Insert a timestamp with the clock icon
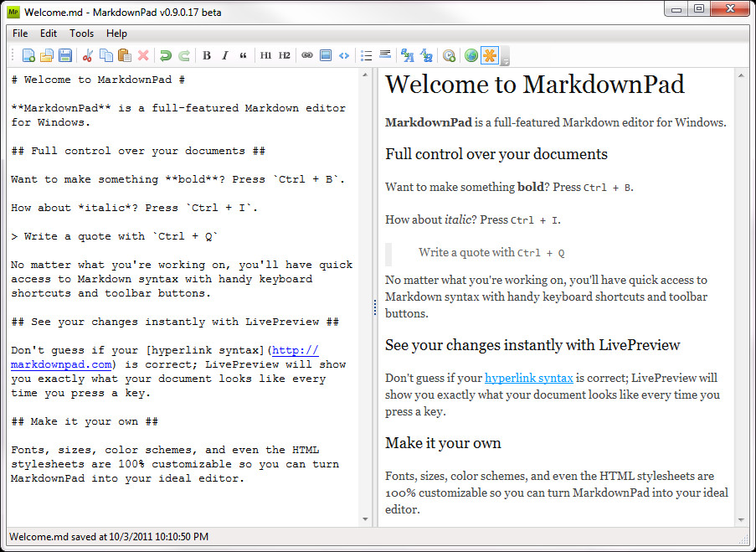 [449, 55]
